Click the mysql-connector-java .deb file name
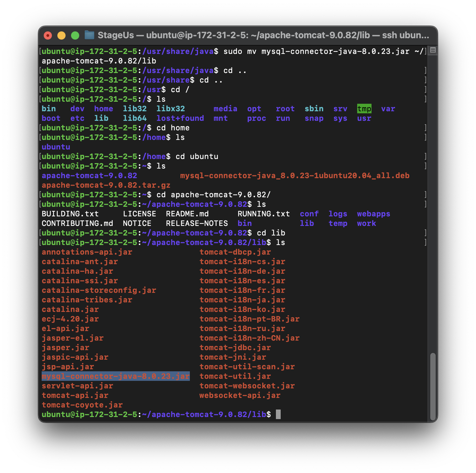Viewport: 476px width, 473px height. coord(295,176)
